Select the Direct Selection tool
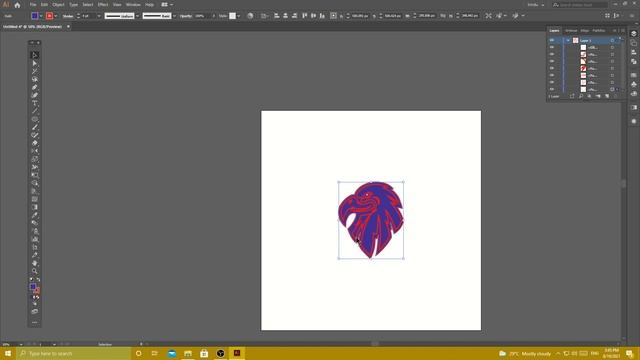Viewport: 640px width, 360px height. [x=35, y=63]
